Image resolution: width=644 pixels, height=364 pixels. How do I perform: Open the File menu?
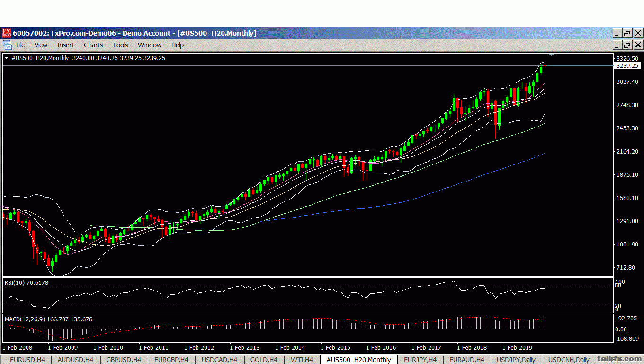[x=20, y=45]
